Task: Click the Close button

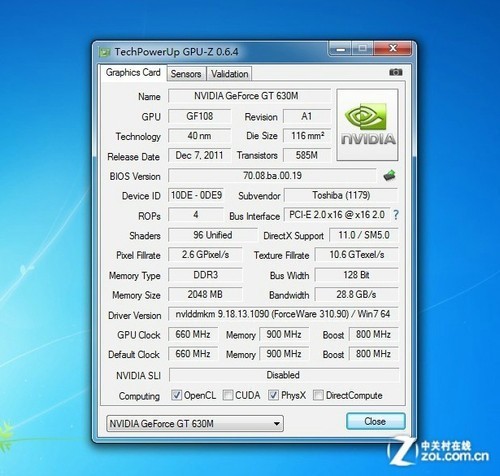Action: tap(376, 421)
